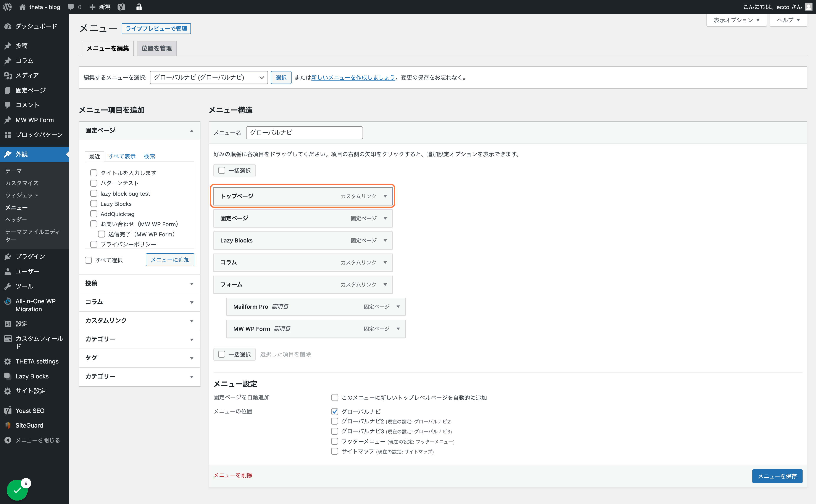Open the 表示オプション dropdown
This screenshot has height=504, width=816.
pos(737,20)
